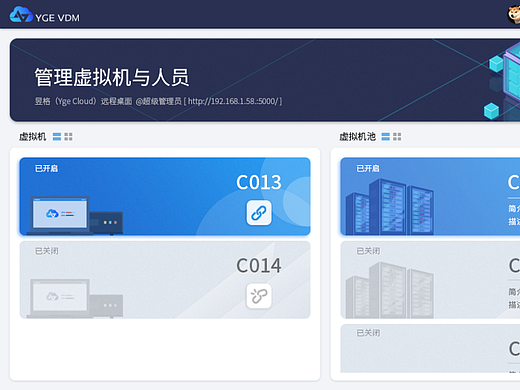
Task: Click the 已关闭 status on the C014 card
Action: pos(46,251)
